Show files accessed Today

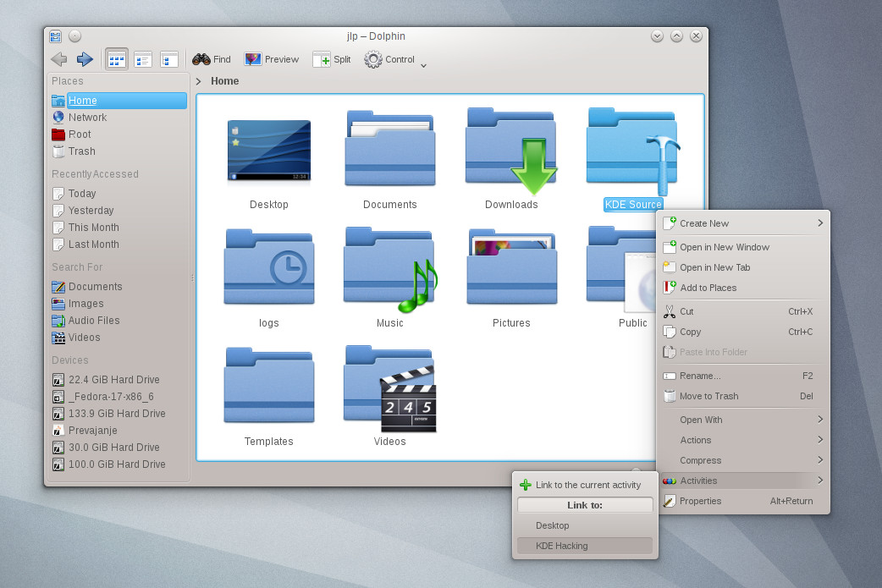tap(119, 194)
